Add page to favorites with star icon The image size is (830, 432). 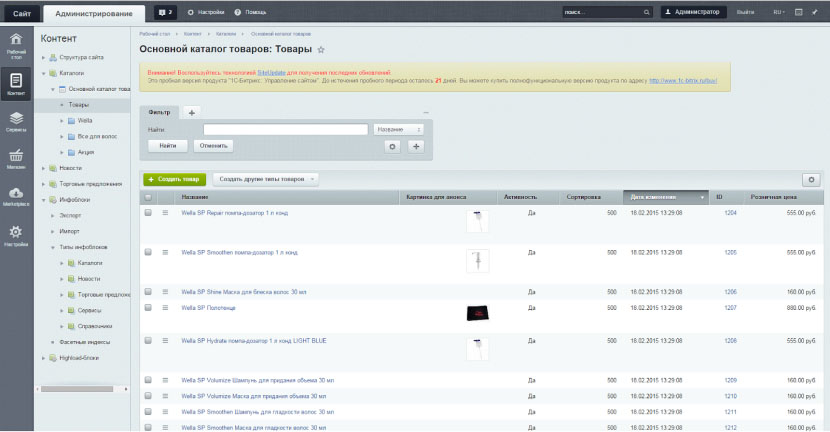pyautogui.click(x=321, y=49)
